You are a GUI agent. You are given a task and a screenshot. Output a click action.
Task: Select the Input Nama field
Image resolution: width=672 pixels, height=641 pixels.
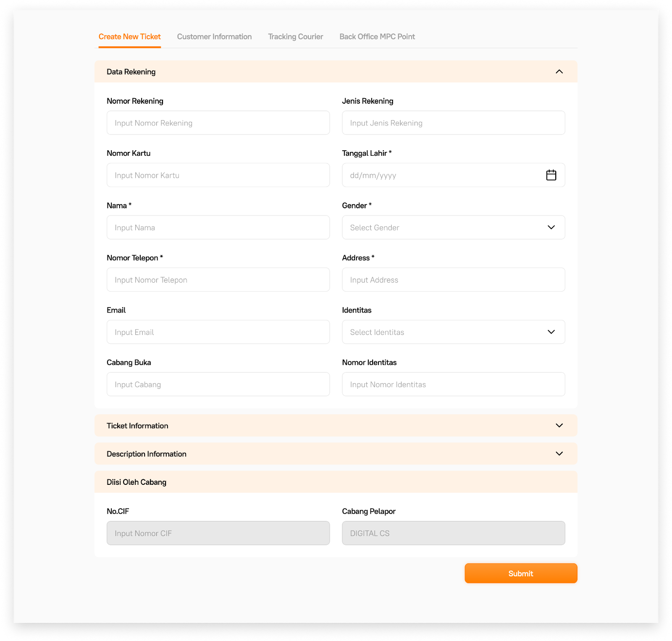(x=218, y=228)
